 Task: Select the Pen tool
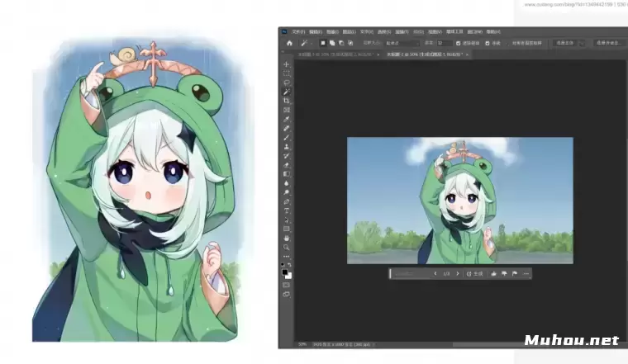click(287, 201)
